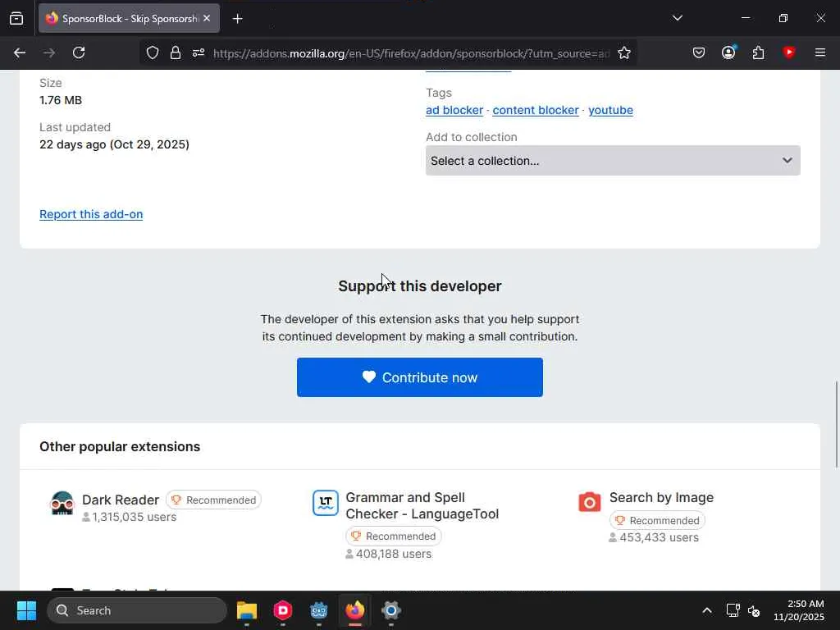Bookmark this page with the star
This screenshot has height=630, width=840.
click(624, 52)
